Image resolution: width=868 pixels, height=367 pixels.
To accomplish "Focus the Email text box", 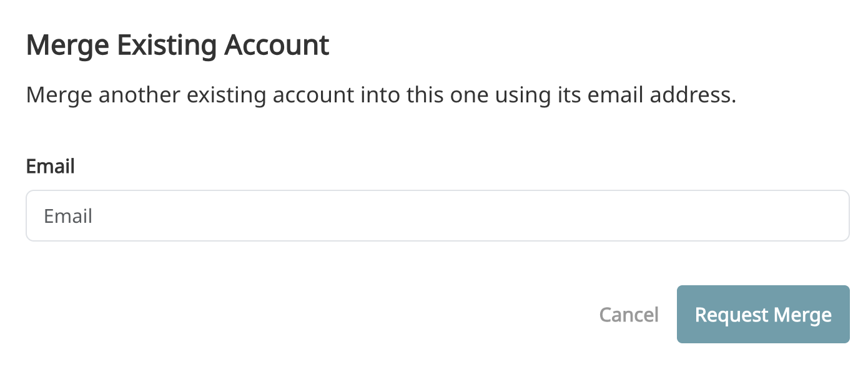I will click(x=437, y=216).
